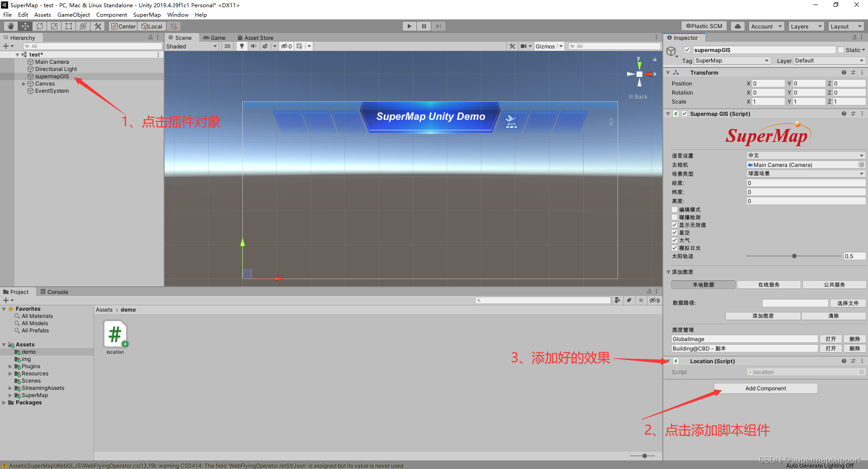Click Add Component button
Viewport: 868px width, 469px height.
[766, 388]
